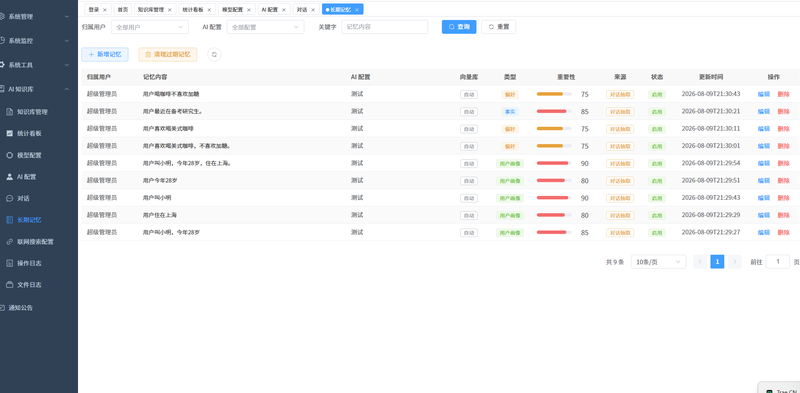This screenshot has height=393, width=800.
Task: Click the importance bar of the 用户最近在备考研究生 row
Action: click(554, 111)
